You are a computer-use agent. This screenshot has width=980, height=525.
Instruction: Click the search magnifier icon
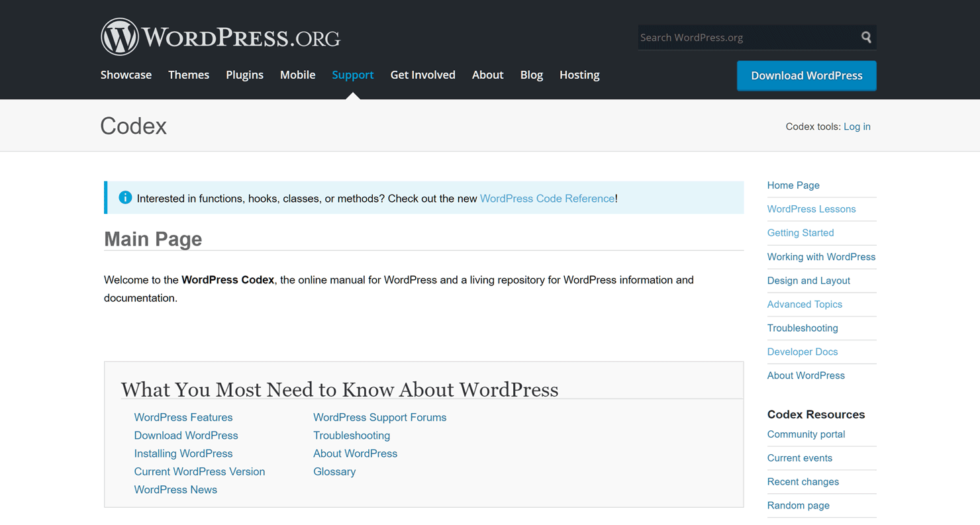tap(866, 37)
